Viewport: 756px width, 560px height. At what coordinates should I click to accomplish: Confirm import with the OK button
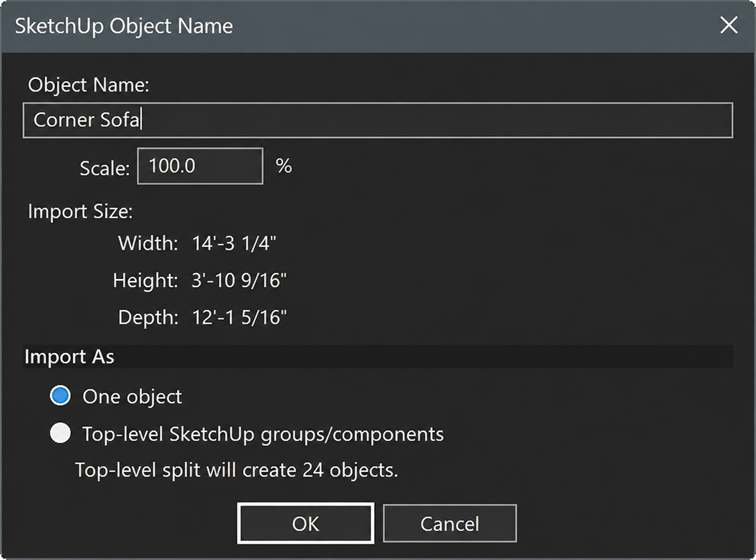[306, 523]
